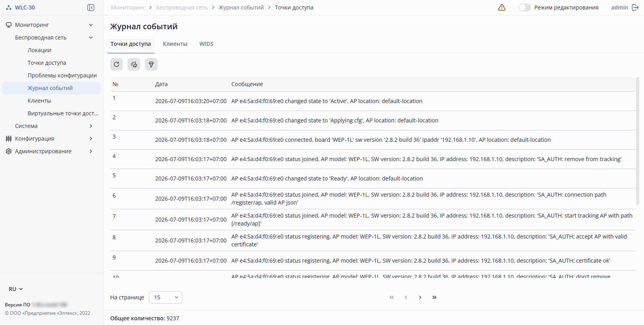Collapse the sidebar panel icon
This screenshot has height=325, width=644.
(91, 8)
